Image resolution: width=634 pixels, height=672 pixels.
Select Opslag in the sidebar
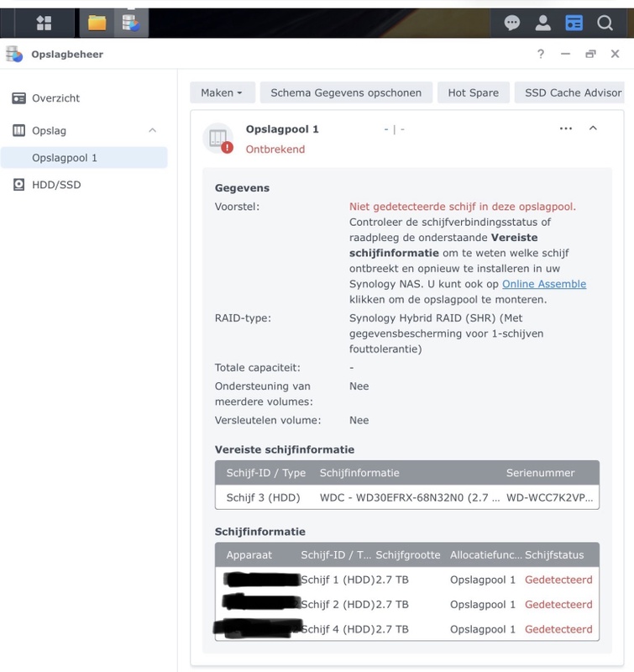[49, 131]
